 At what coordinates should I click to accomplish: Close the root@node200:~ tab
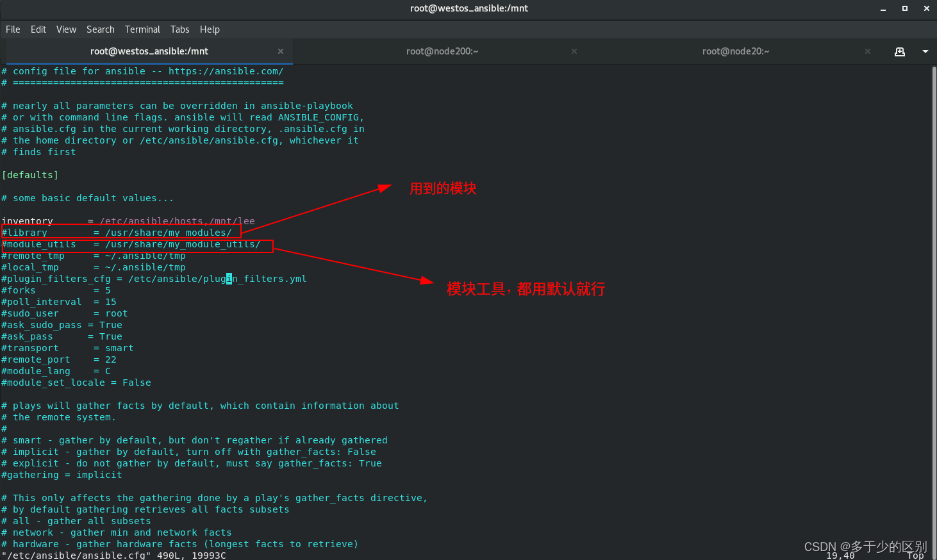(x=574, y=51)
